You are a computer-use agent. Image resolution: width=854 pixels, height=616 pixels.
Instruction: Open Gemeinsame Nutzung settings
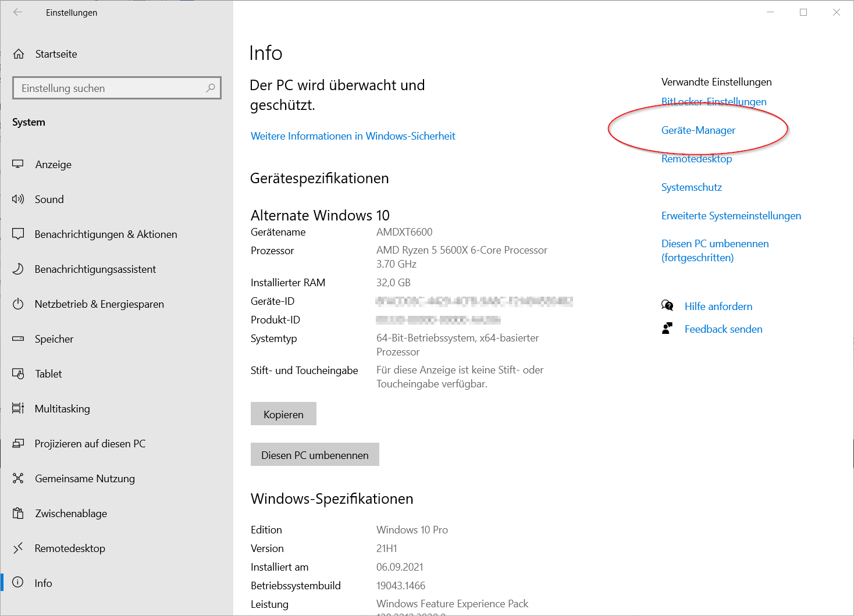(x=85, y=479)
